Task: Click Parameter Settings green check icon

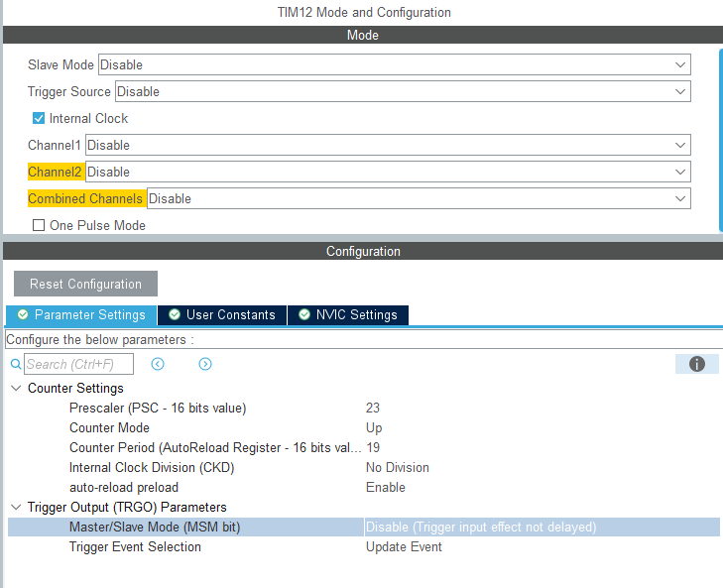Action: [x=23, y=314]
